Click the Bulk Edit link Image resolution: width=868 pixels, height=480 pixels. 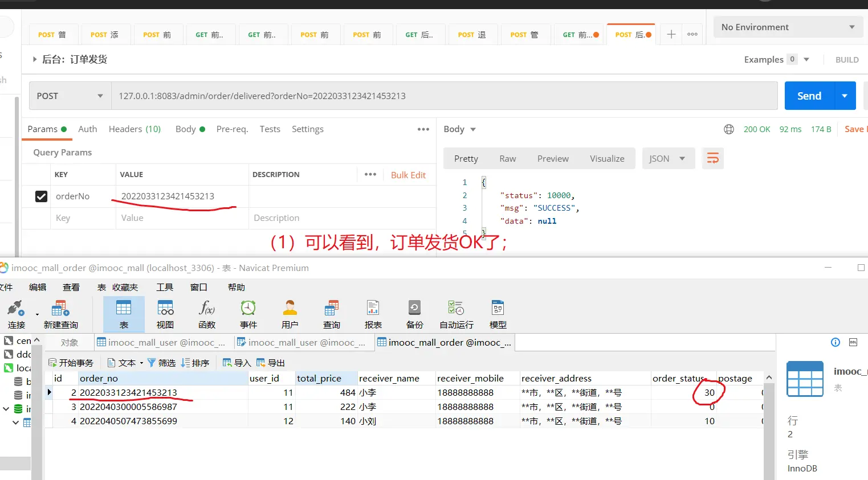tap(408, 175)
